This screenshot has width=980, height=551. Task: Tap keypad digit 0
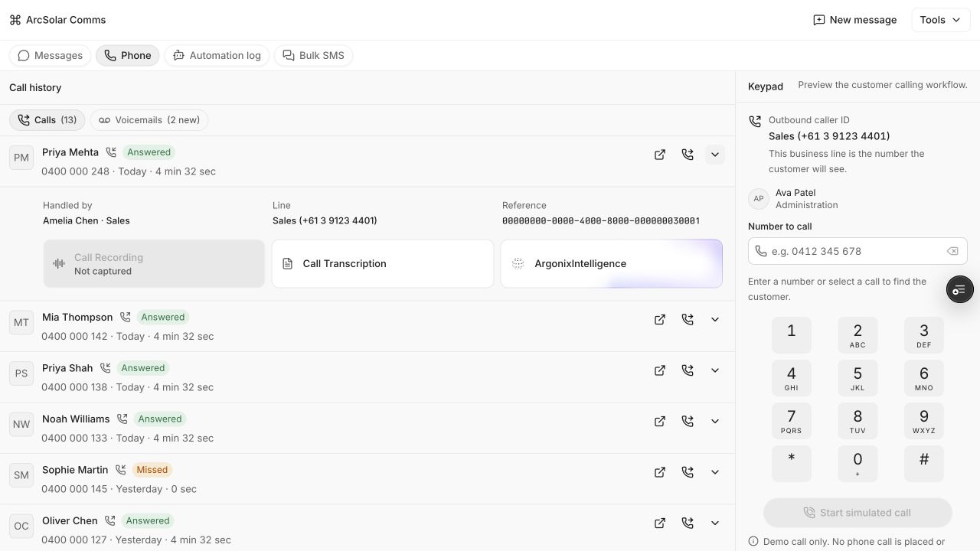(857, 463)
